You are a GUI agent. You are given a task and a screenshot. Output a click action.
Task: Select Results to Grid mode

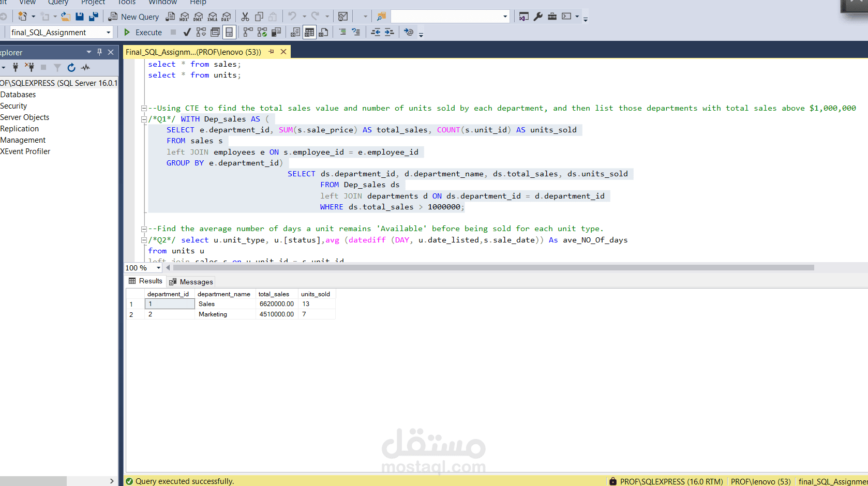(x=309, y=32)
